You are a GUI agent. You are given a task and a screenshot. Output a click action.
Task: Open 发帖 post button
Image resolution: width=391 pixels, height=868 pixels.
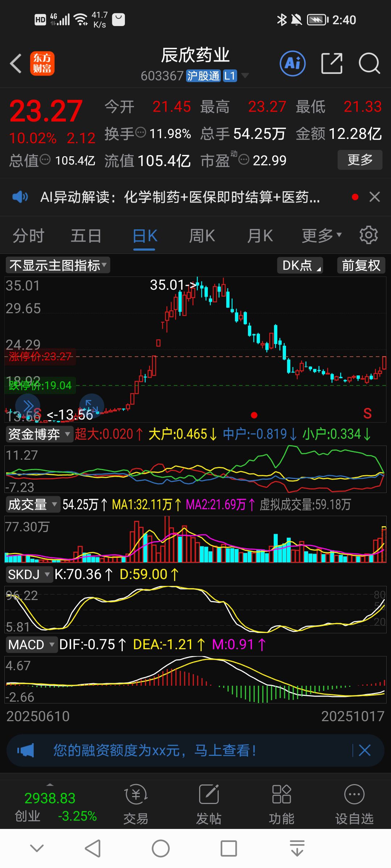tap(209, 804)
